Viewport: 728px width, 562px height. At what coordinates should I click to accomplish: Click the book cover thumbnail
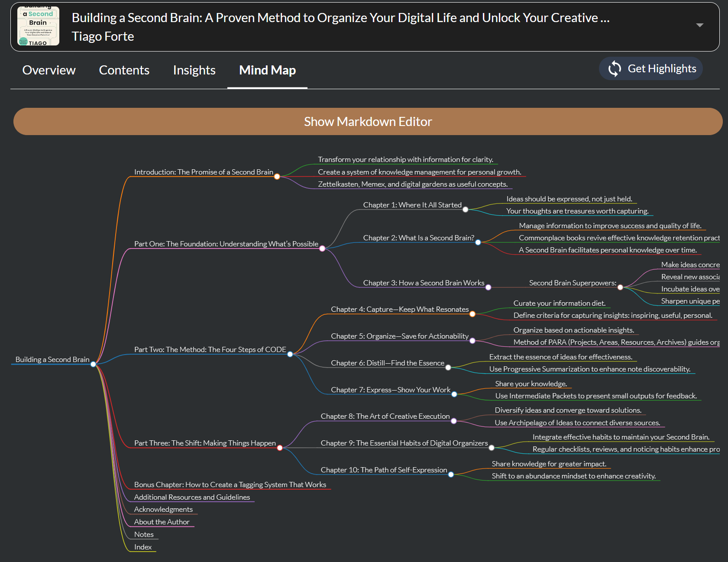coord(39,26)
